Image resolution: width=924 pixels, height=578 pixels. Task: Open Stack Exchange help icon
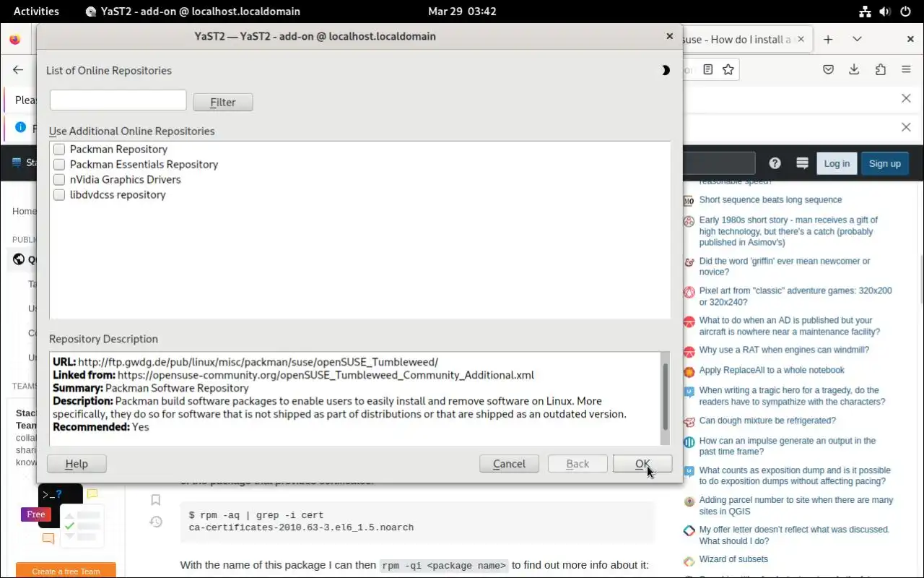[775, 163]
